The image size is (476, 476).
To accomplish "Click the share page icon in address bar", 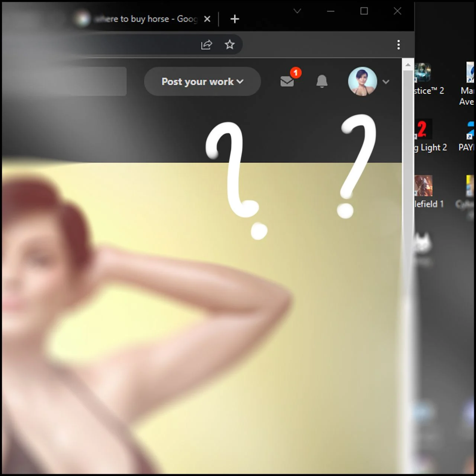I will pos(206,45).
